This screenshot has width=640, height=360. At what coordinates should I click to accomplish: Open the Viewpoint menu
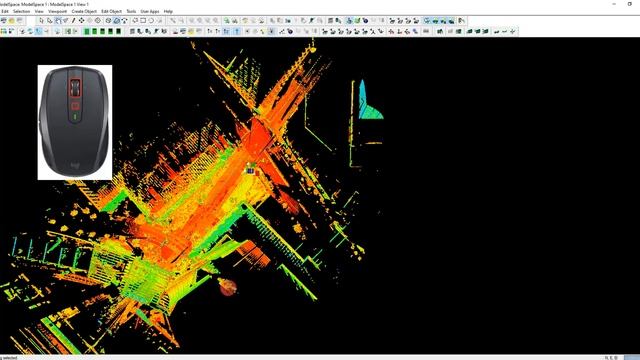(58, 11)
